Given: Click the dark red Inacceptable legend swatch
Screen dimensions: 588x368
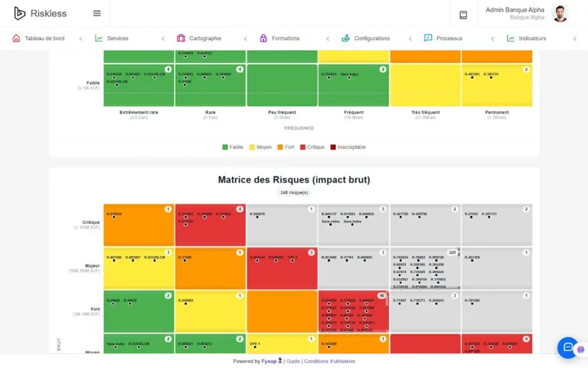Looking at the screenshot, I should [x=333, y=147].
